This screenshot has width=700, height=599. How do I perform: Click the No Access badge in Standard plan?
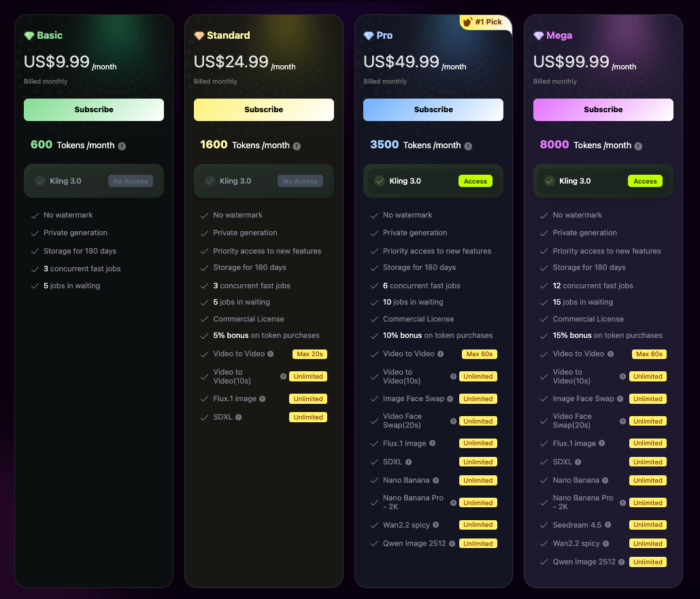coord(300,182)
